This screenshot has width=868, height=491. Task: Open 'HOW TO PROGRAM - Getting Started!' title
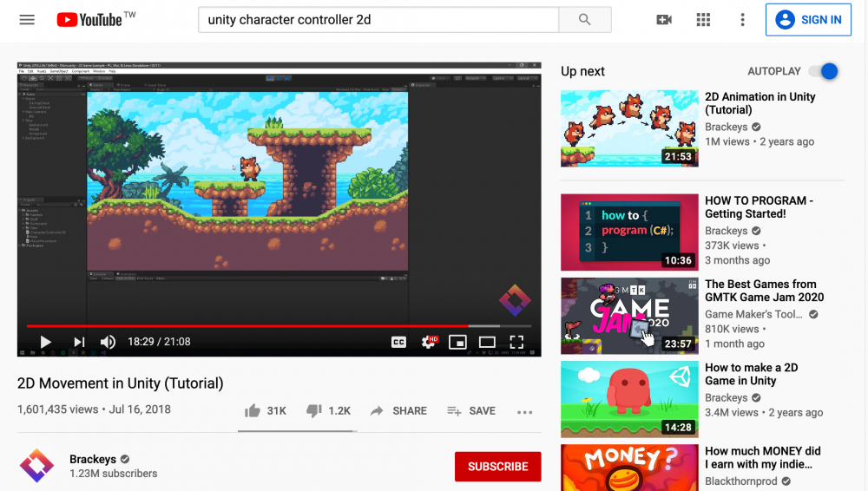tap(759, 207)
